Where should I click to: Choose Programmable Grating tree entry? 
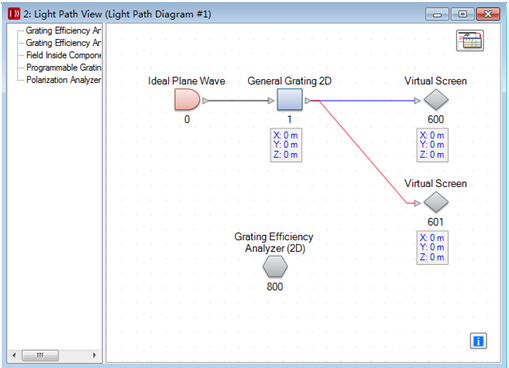click(63, 68)
